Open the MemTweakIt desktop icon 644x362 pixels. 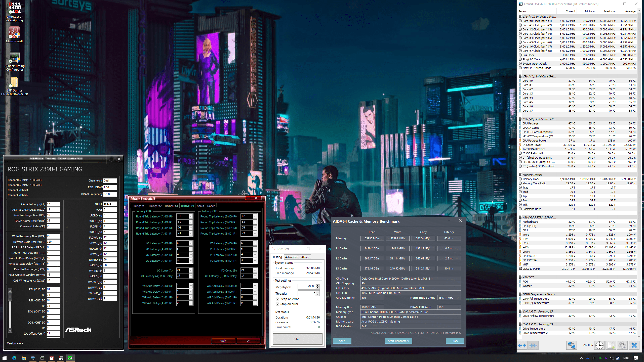point(15,35)
